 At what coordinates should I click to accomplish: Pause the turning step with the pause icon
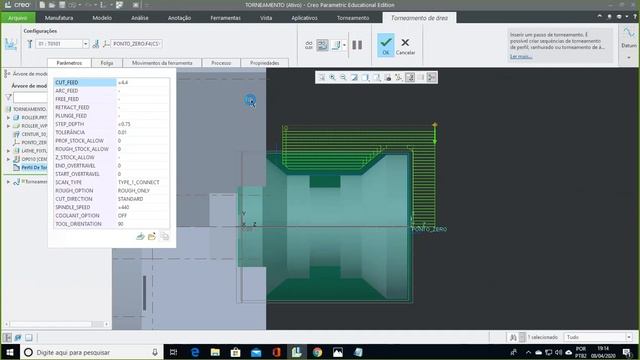pyautogui.click(x=357, y=45)
